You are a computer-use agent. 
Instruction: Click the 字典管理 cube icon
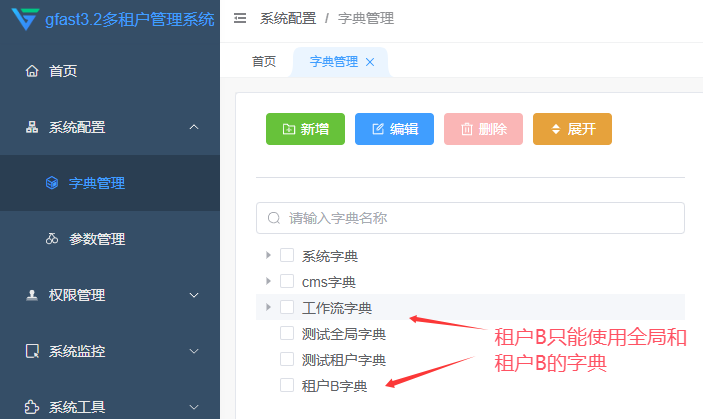click(x=52, y=183)
